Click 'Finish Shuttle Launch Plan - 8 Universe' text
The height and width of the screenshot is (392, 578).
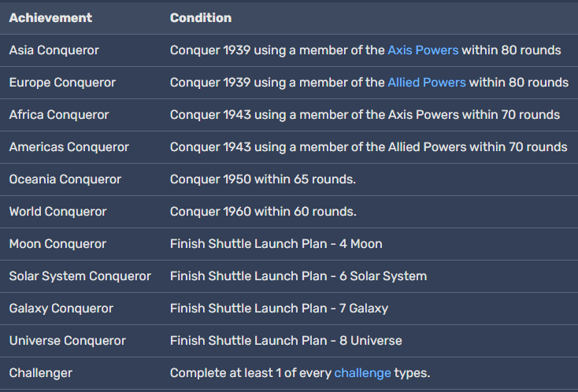286,341
